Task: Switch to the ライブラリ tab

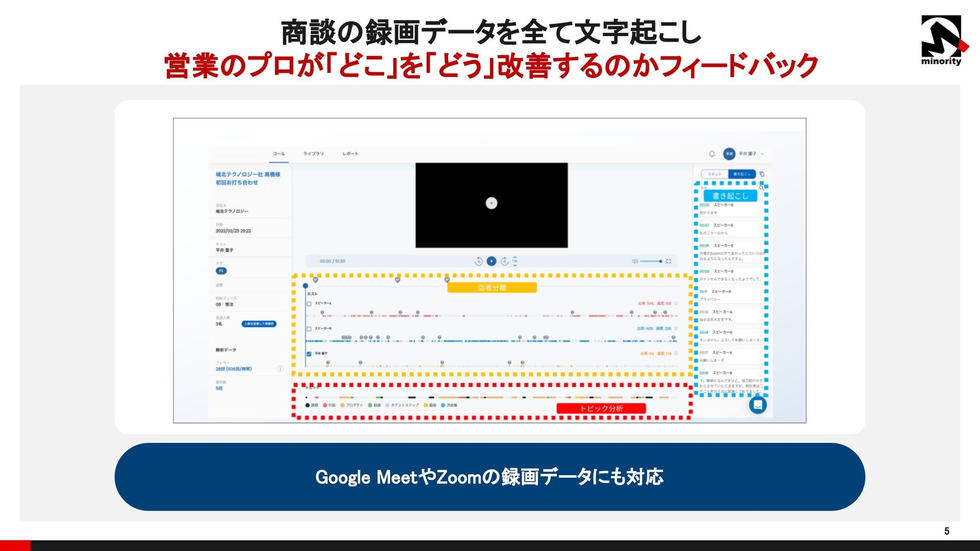Action: (x=313, y=154)
